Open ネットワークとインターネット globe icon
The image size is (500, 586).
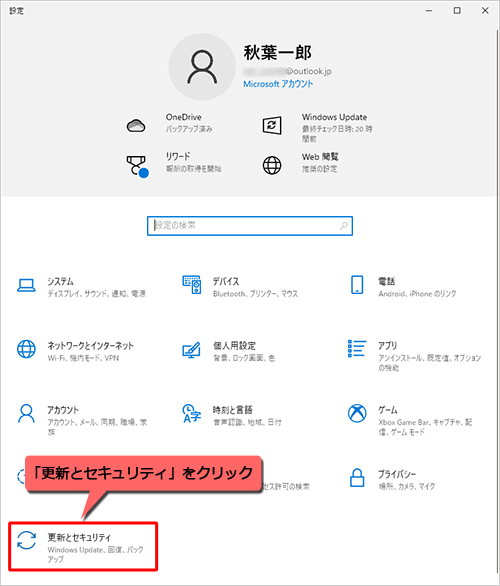coord(27,349)
